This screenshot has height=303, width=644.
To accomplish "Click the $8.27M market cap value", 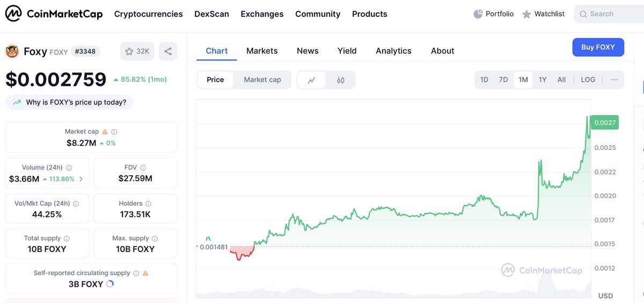I will pos(82,143).
